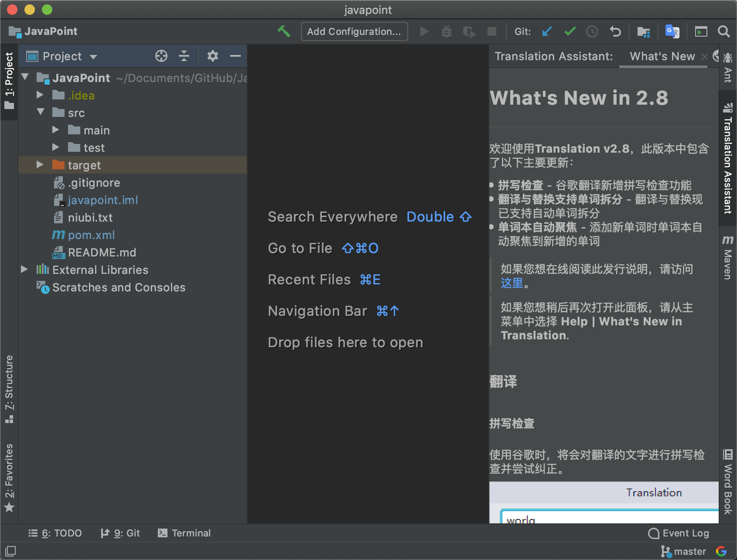This screenshot has width=737, height=560.
Task: Collapse the JavaPoint root node
Action: (25, 77)
